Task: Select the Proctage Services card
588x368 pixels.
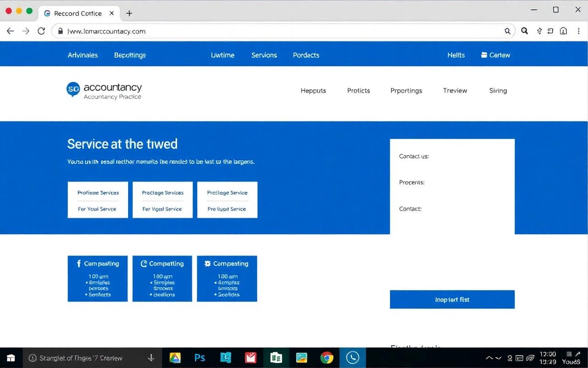Action: tap(163, 200)
